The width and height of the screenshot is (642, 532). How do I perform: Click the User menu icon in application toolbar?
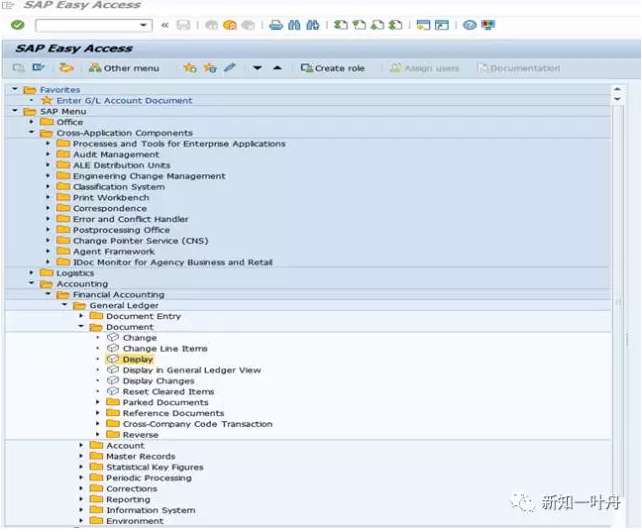tap(18, 68)
